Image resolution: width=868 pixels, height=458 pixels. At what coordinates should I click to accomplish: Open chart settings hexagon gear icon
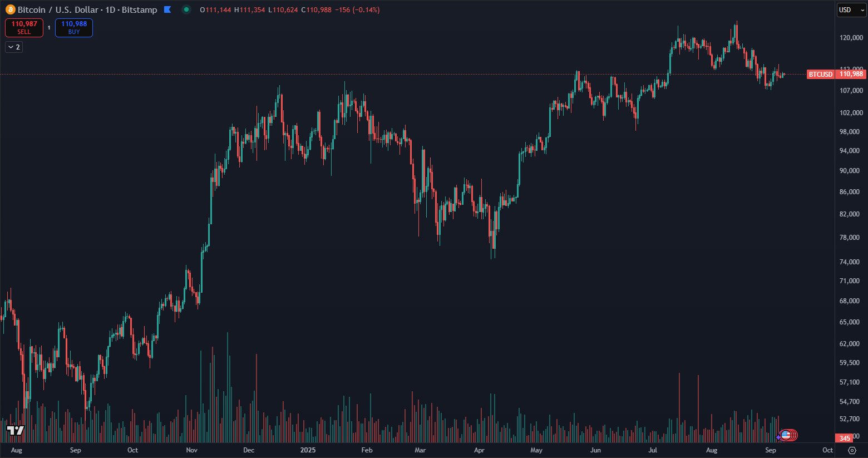pos(852,450)
